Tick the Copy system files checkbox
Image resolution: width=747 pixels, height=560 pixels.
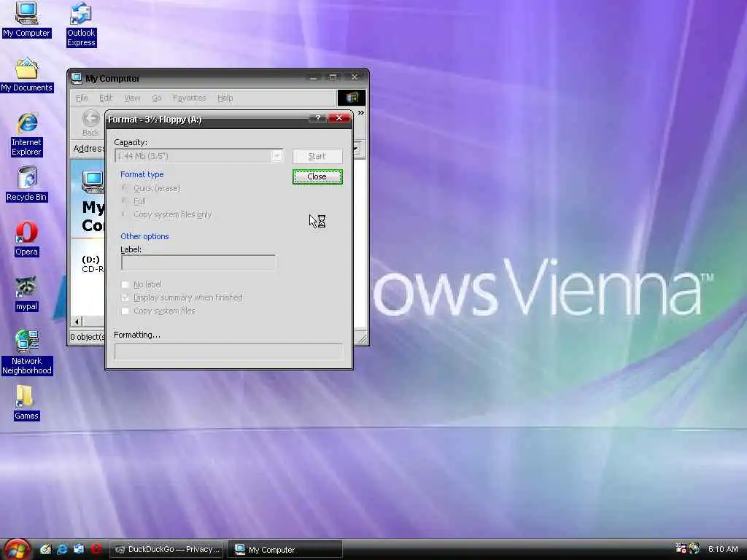pyautogui.click(x=125, y=311)
